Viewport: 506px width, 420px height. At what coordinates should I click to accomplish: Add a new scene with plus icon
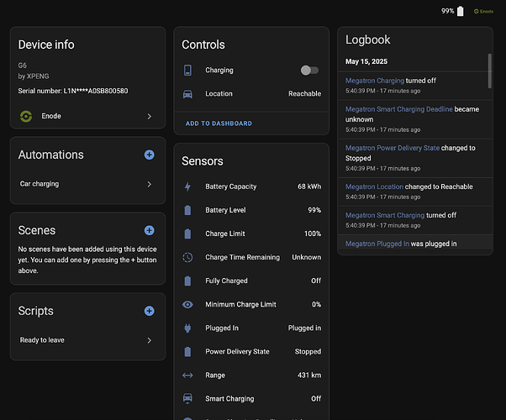pos(149,230)
